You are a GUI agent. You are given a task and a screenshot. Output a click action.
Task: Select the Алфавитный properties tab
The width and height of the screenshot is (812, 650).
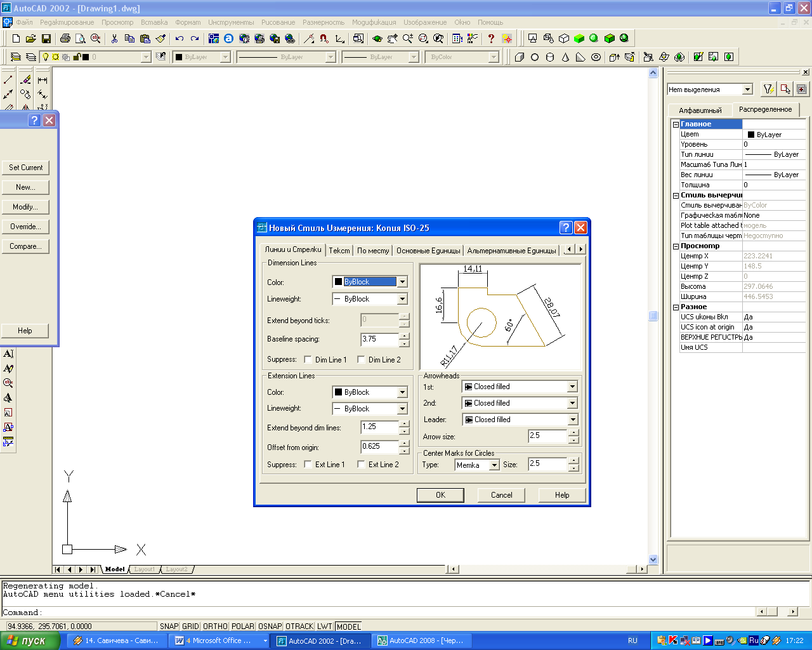coord(700,110)
